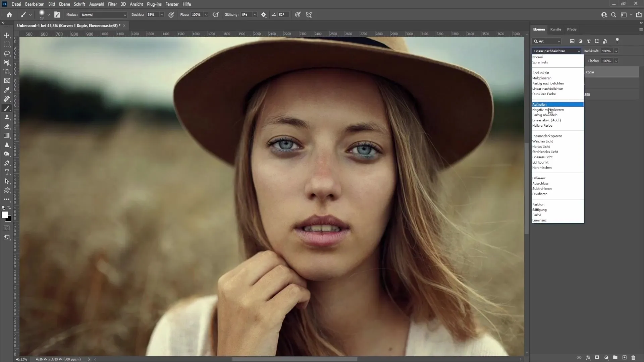Image resolution: width=644 pixels, height=362 pixels.
Task: Select the Rectangular Marquee tool
Action: (7, 44)
